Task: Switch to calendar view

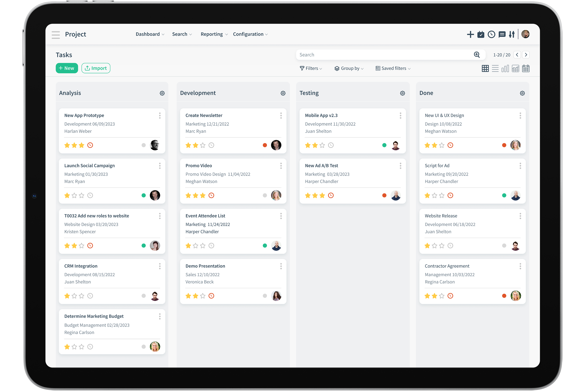Action: click(x=526, y=68)
